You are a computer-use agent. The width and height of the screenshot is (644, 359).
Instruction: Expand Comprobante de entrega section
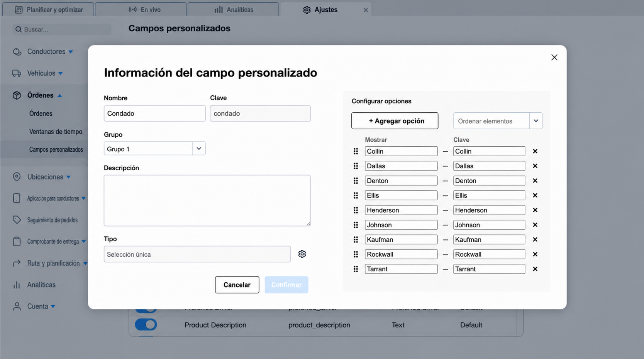[x=83, y=242]
